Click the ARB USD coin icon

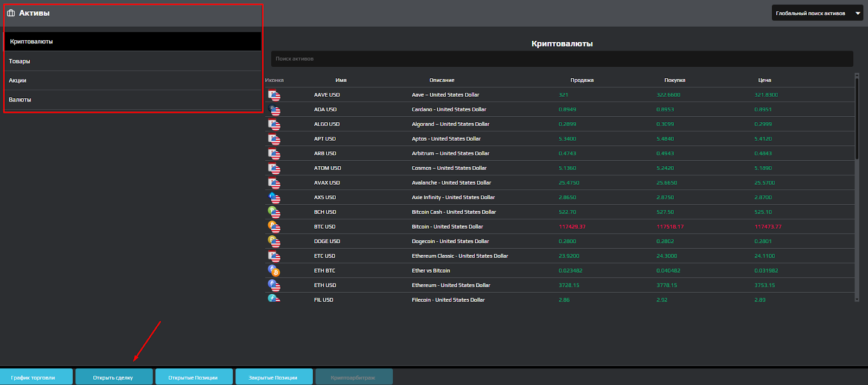tap(274, 154)
